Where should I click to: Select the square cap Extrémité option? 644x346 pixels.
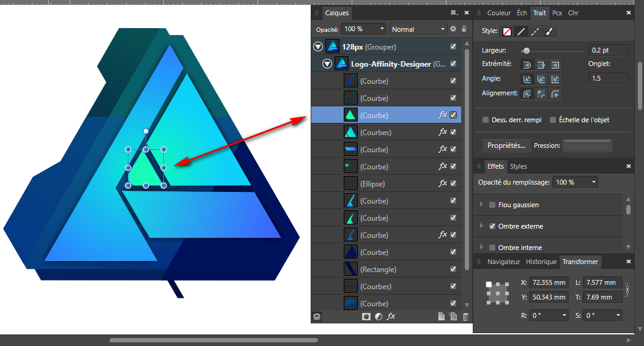555,65
